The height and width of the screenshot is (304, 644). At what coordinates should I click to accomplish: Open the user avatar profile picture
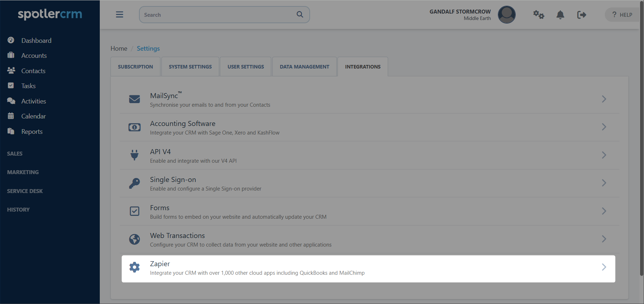(506, 15)
